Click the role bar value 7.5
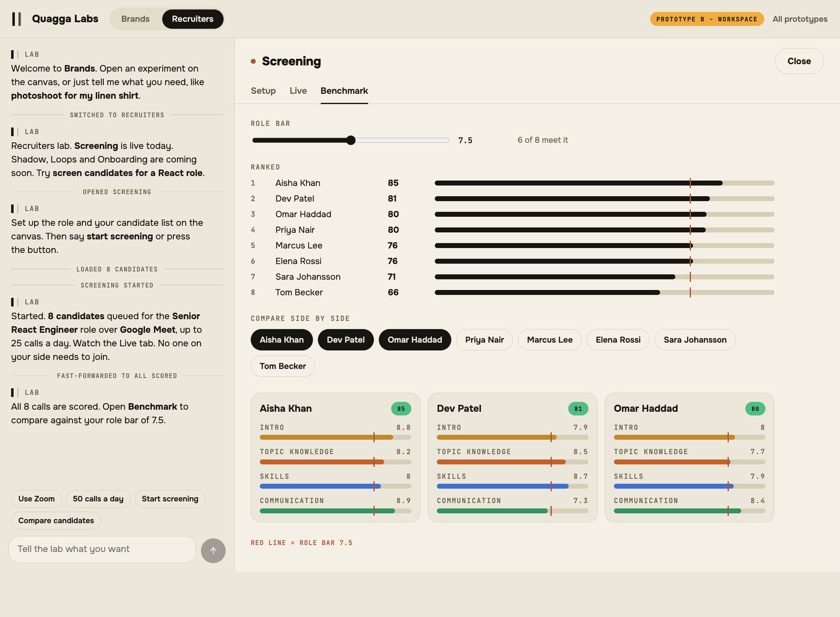 click(465, 141)
